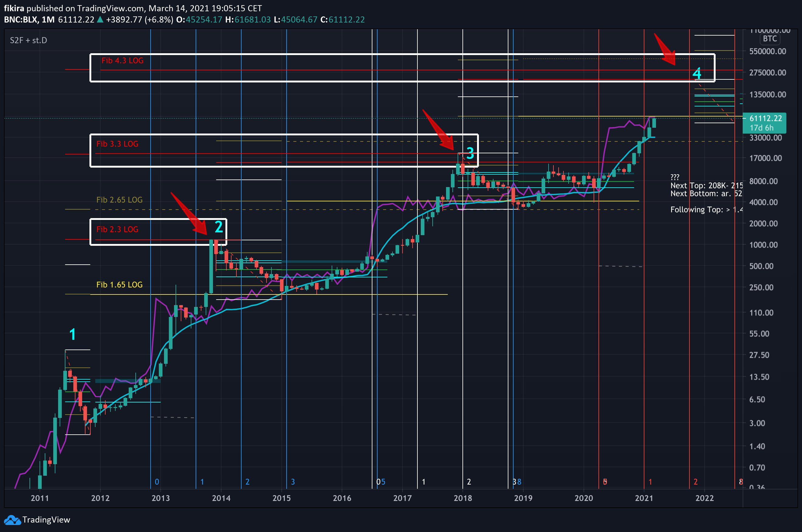Click the 2021 time axis label
Screen dimensions: 802x532
(644, 498)
